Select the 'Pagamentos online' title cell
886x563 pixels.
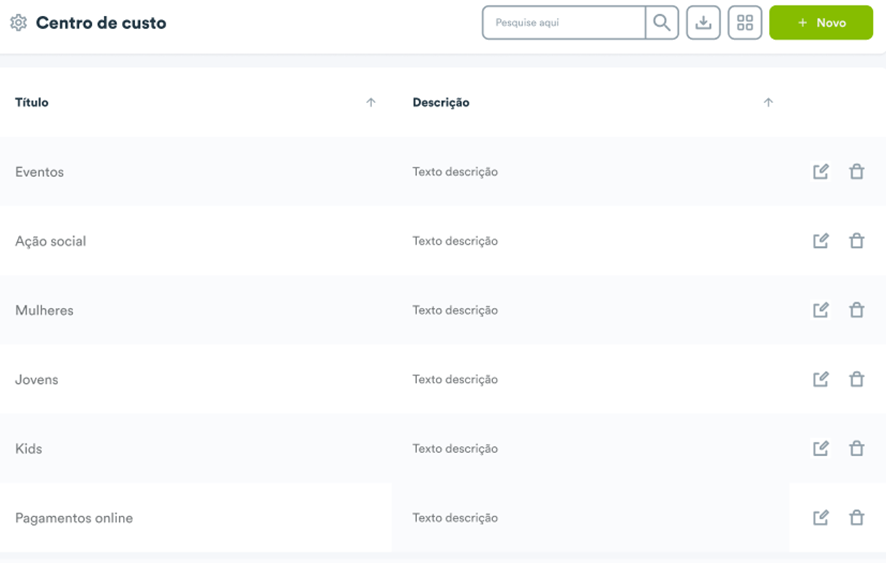(74, 518)
